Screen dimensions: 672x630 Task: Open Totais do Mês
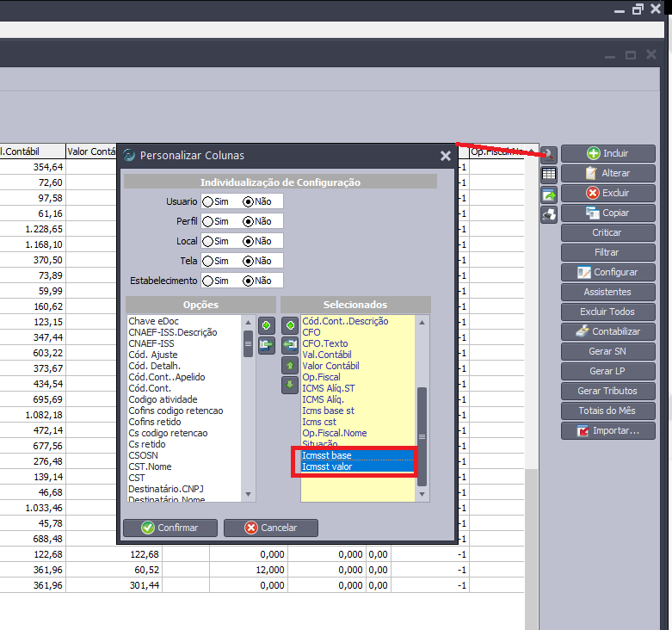coord(607,411)
